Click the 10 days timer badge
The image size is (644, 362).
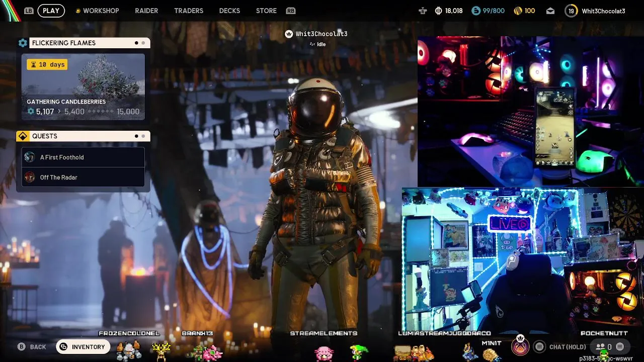(47, 64)
